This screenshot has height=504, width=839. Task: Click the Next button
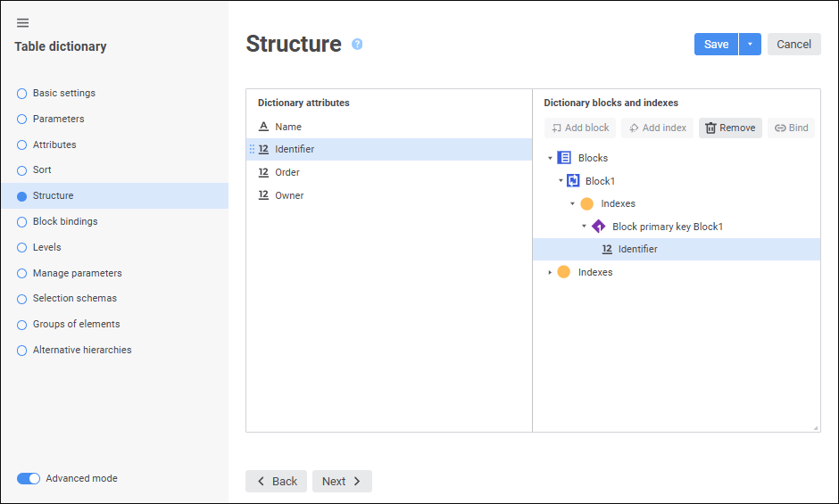[x=342, y=481]
